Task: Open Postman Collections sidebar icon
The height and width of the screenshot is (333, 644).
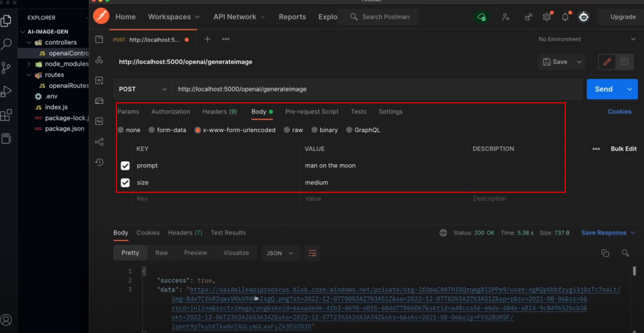Action: [x=99, y=39]
